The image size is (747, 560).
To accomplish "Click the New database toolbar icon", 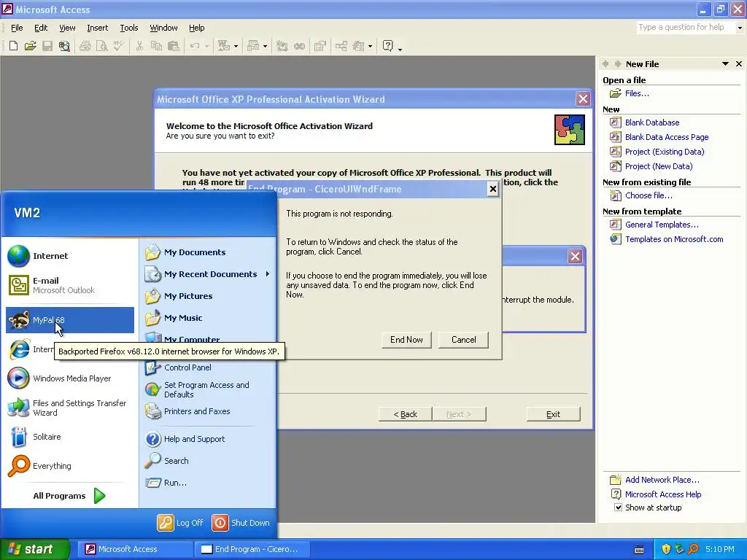I will 13,46.
